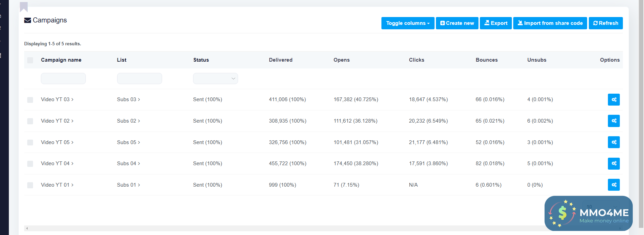Open options gear for Video YT 03
644x235 pixels.
point(614,99)
